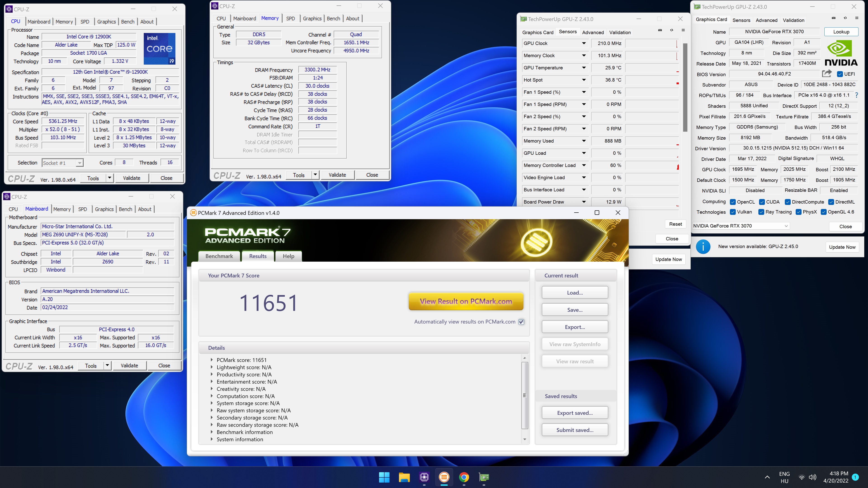This screenshot has width=868, height=488.
Task: Open the GPU Clock sensor dropdown
Action: tap(584, 43)
